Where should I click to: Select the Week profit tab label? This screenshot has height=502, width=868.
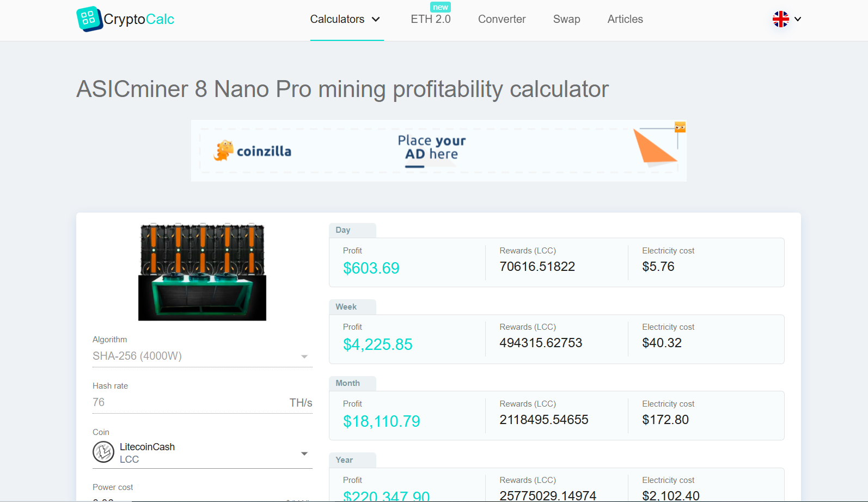point(346,307)
